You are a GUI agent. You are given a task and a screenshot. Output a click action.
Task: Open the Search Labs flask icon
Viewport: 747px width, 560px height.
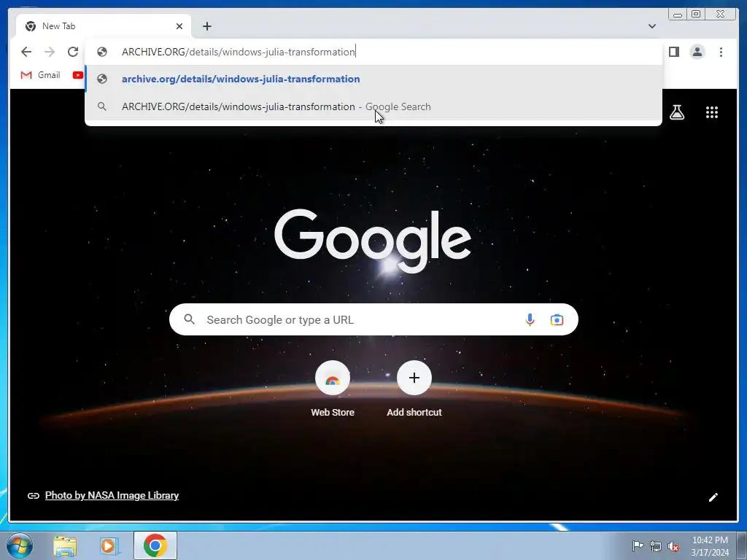pos(676,112)
